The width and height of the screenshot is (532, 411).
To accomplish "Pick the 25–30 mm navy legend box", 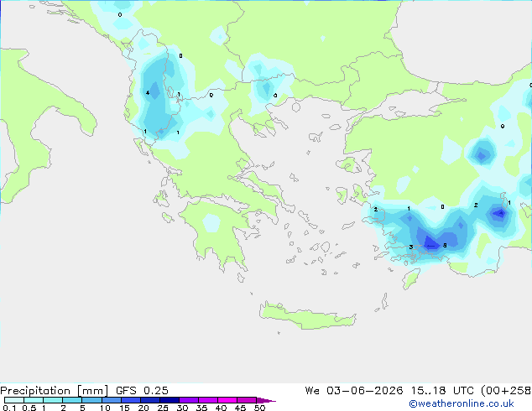I will click(169, 400).
